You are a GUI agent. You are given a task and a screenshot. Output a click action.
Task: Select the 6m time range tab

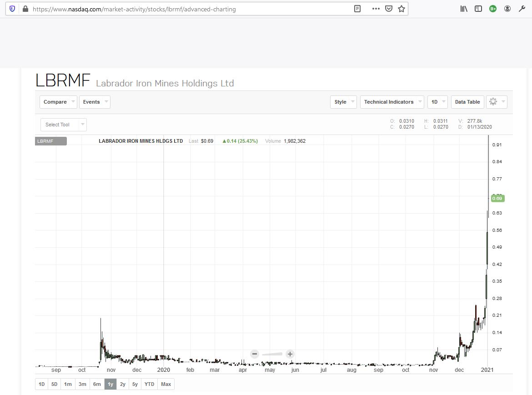click(x=97, y=384)
